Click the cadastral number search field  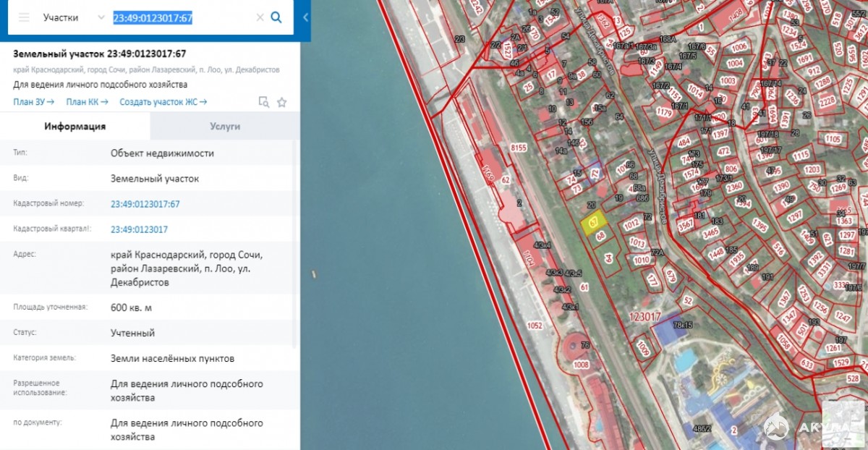point(181,17)
